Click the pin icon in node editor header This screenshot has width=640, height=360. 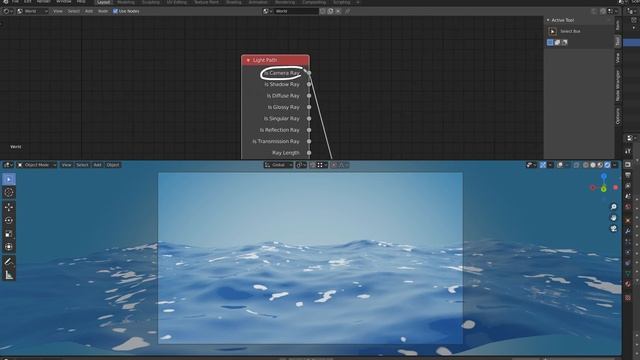(347, 11)
